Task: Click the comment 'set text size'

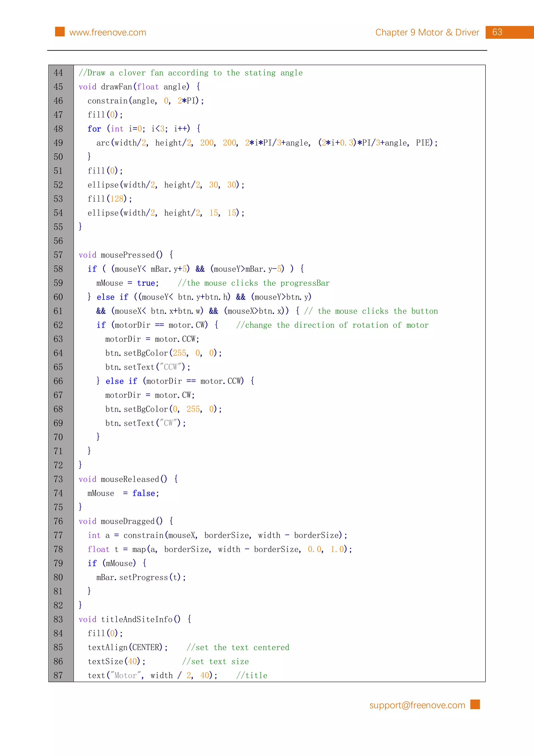Action: click(x=216, y=662)
